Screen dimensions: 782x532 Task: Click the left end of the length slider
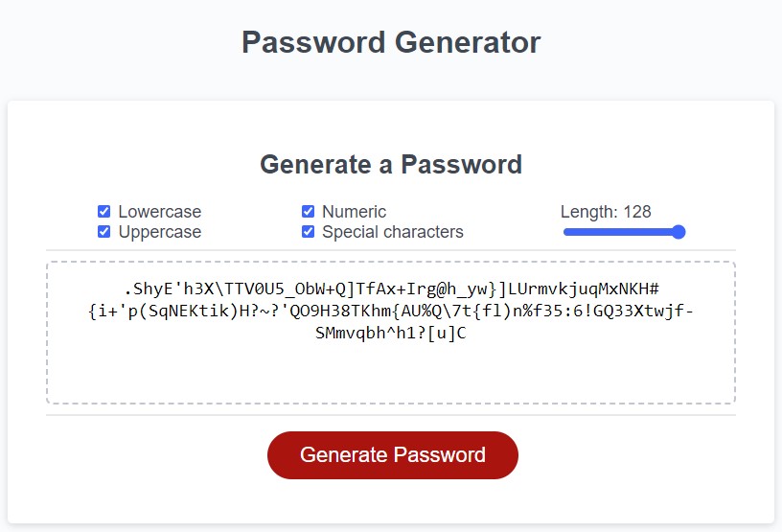[x=566, y=232]
